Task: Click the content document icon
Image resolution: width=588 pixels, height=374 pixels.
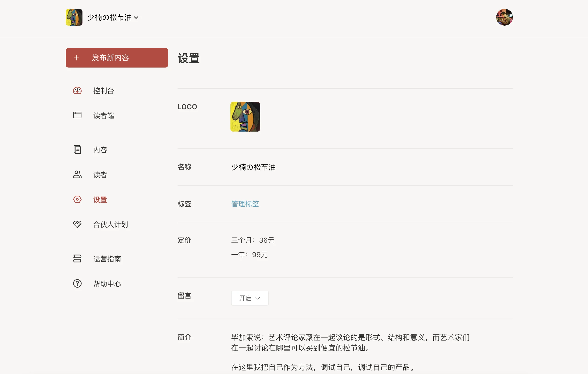Action: (77, 150)
